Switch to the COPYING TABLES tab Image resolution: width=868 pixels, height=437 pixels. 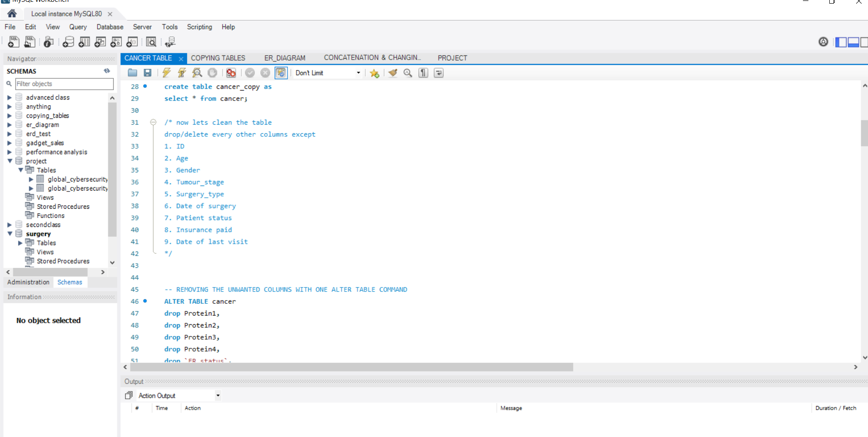pyautogui.click(x=218, y=58)
